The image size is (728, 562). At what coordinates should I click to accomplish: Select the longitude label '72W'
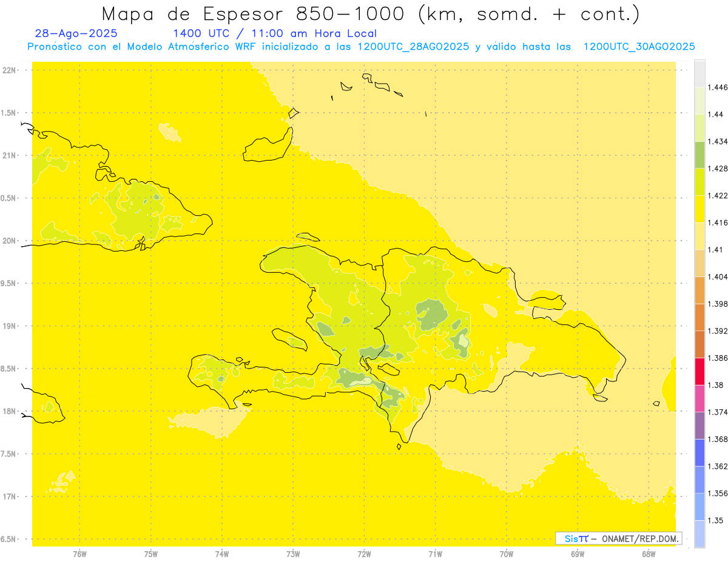pyautogui.click(x=364, y=554)
